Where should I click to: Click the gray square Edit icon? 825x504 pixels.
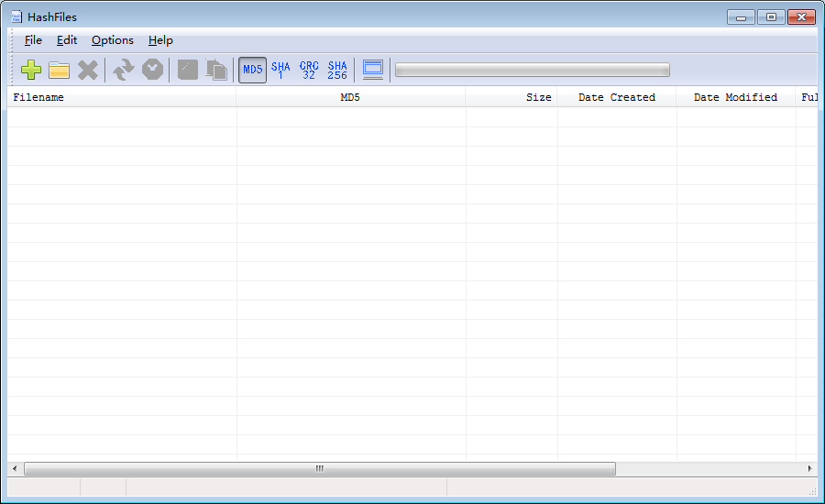tap(188, 70)
